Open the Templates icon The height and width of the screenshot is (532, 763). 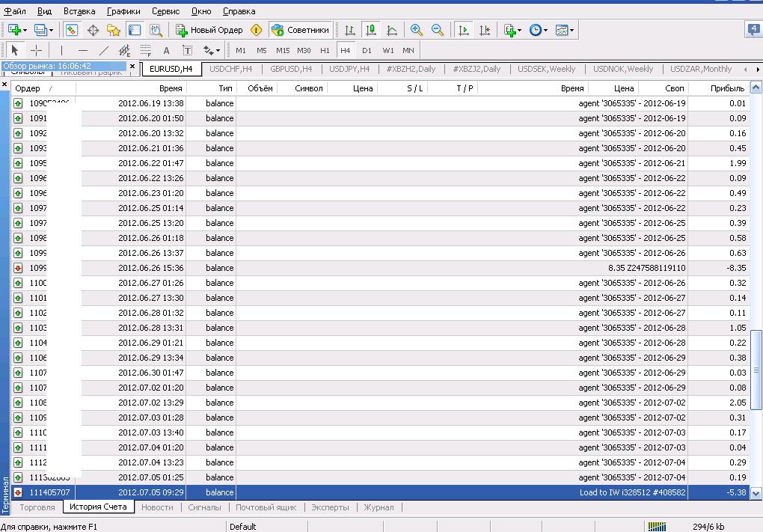tap(562, 30)
